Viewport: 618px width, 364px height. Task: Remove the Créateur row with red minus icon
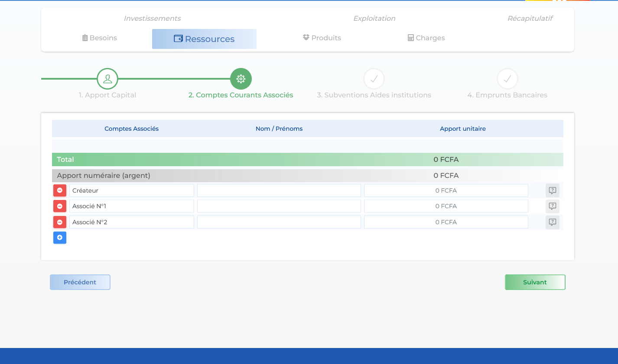coord(60,190)
